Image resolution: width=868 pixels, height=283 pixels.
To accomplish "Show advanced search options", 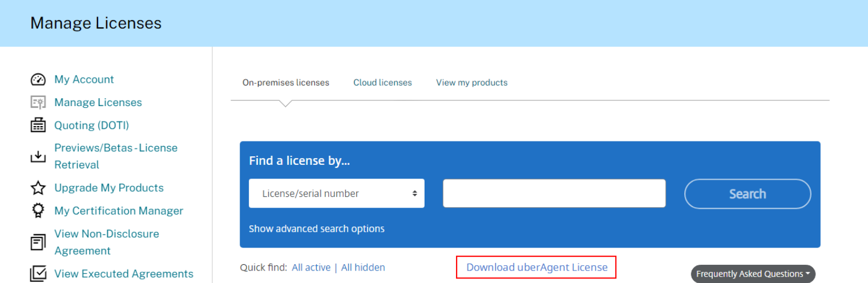I will tap(317, 229).
